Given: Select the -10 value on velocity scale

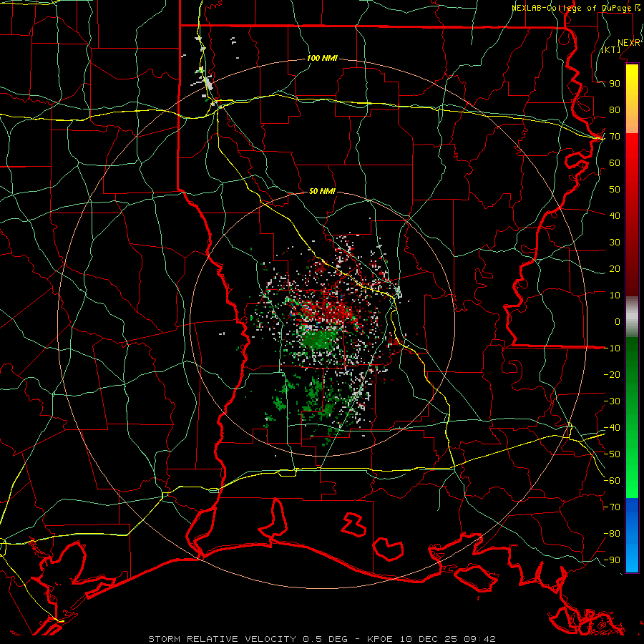Looking at the screenshot, I should [612, 348].
